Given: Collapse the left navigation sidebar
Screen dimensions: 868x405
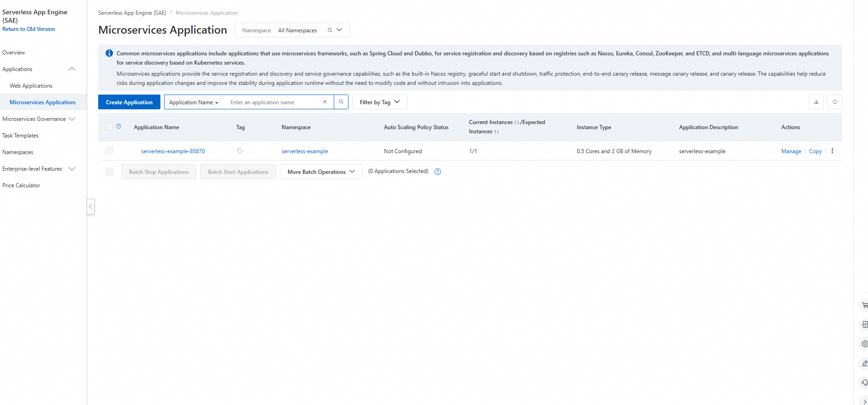Looking at the screenshot, I should click(x=91, y=206).
